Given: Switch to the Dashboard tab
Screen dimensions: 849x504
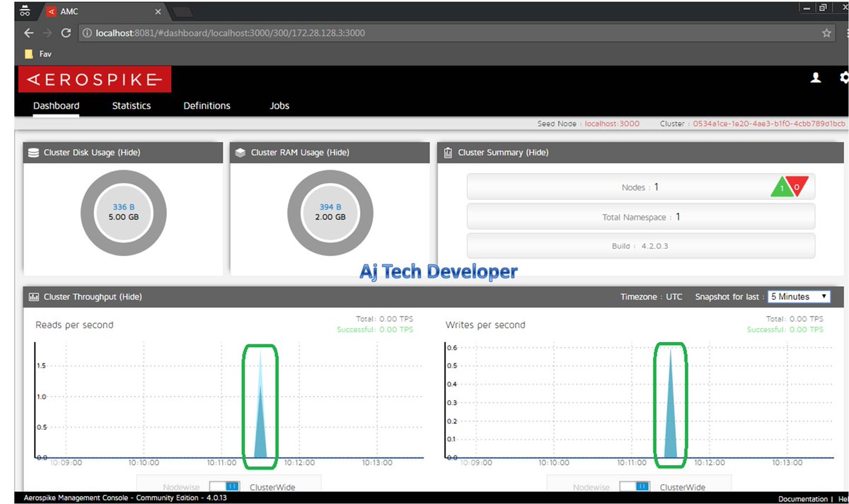Looking at the screenshot, I should coord(56,105).
